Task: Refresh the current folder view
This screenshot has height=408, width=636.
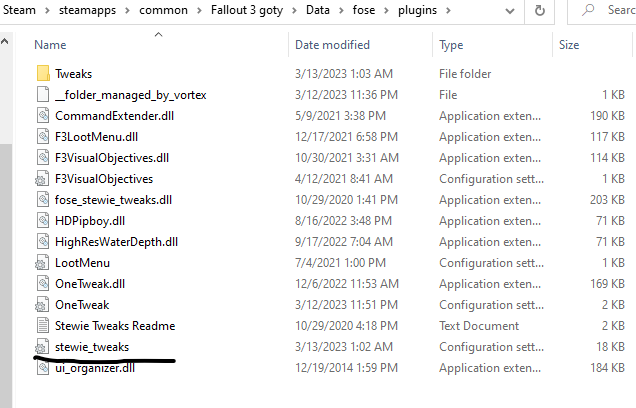Action: point(541,10)
